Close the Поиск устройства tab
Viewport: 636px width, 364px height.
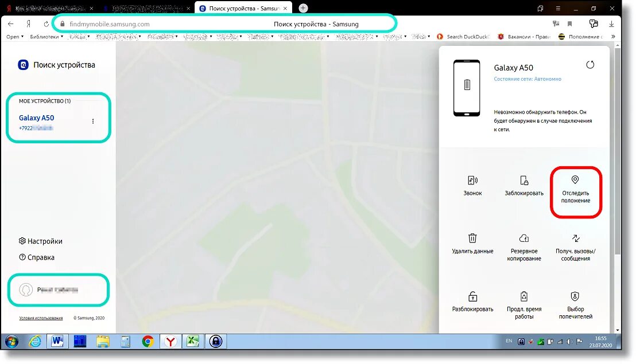tap(285, 8)
